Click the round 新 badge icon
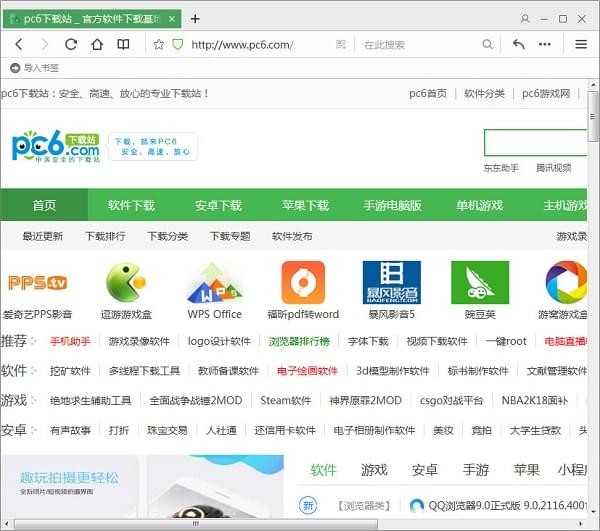600x531 pixels. coord(308,505)
